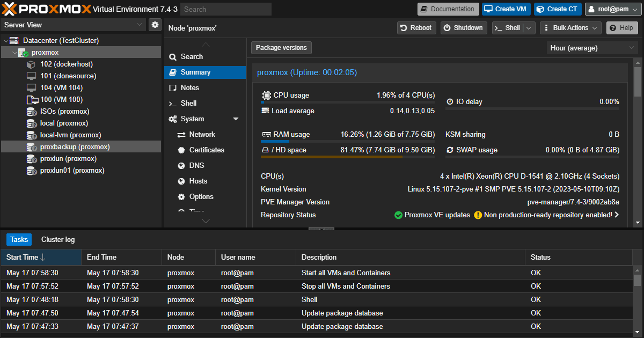
Task: Collapse the Datacenter (TestCluster) tree node
Action: [x=6, y=41]
